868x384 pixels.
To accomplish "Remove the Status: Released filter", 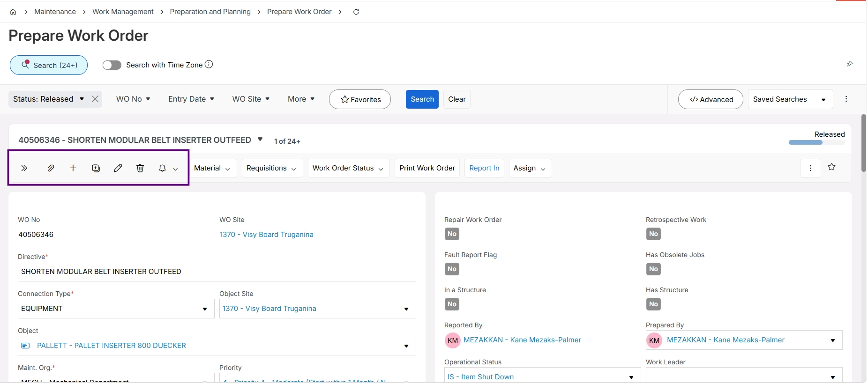I will click(95, 99).
